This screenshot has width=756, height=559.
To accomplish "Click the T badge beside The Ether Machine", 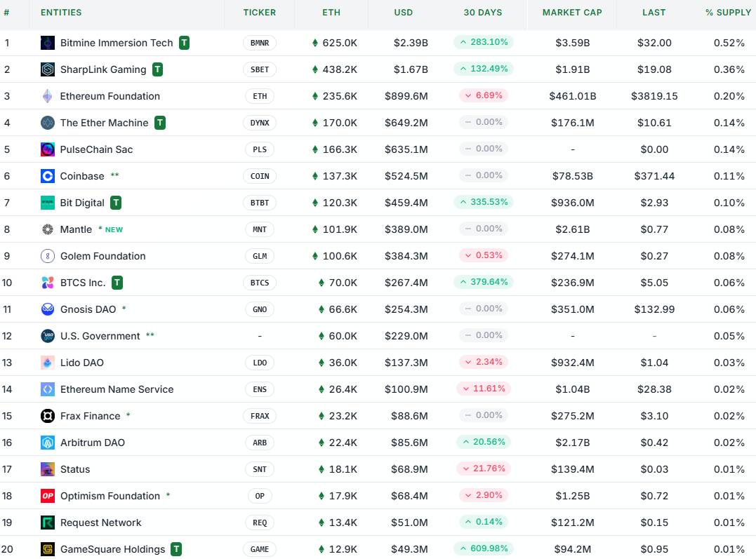I will 159,123.
